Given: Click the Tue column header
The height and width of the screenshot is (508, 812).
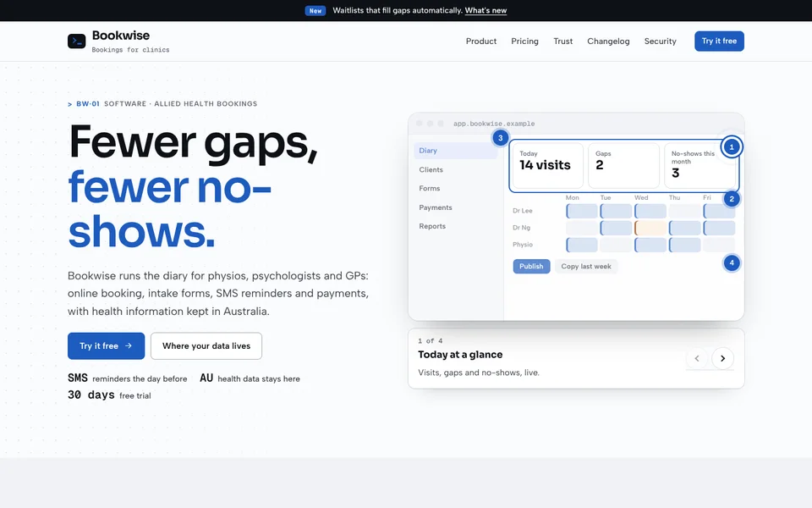Looking at the screenshot, I should click(606, 197).
